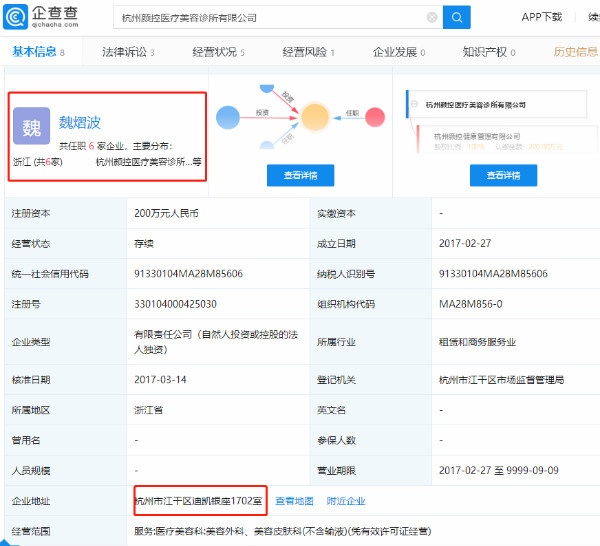Open the 企业发展 tab

pos(399,52)
